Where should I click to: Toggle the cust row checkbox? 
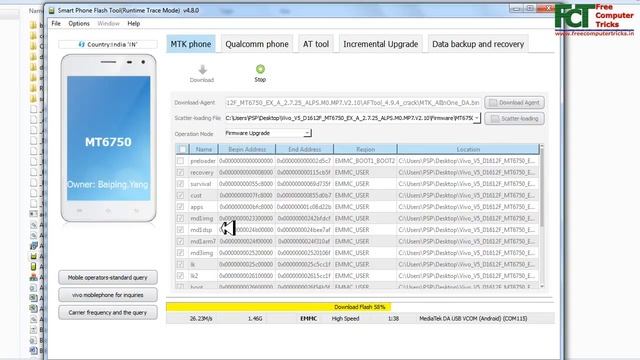click(180, 195)
